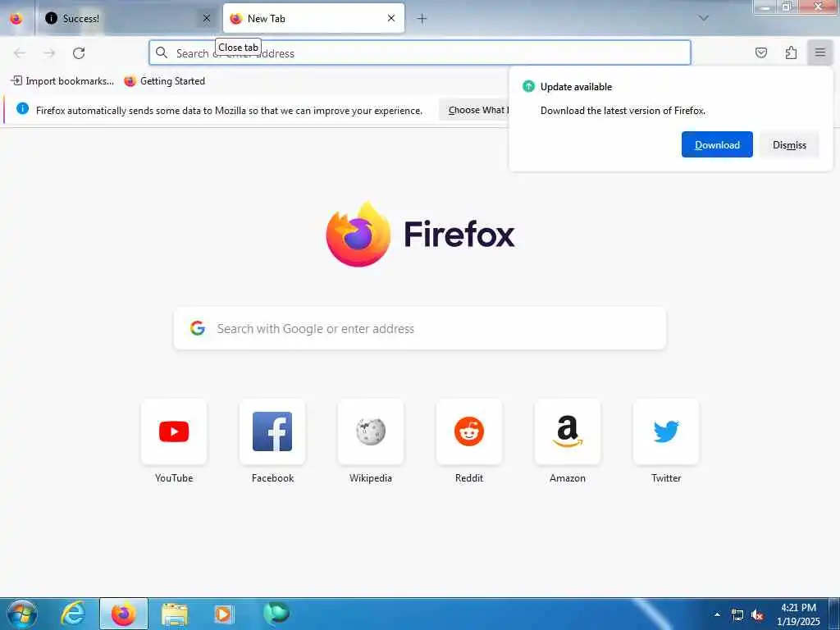Viewport: 840px width, 630px height.
Task: Click the Save to Pocket icon
Action: click(x=760, y=52)
